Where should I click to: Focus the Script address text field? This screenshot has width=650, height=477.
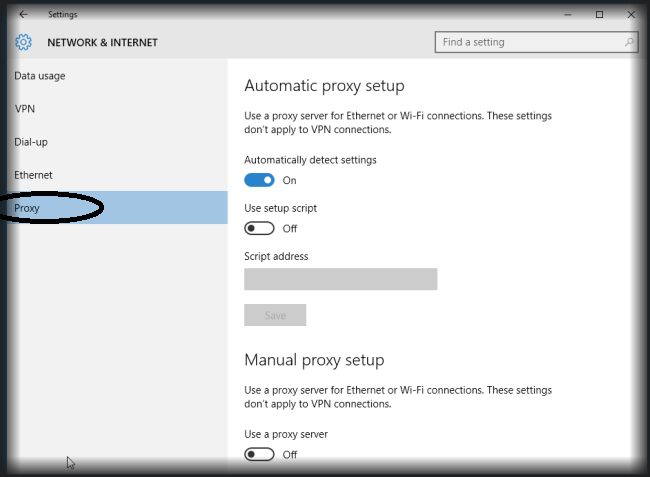[340, 279]
